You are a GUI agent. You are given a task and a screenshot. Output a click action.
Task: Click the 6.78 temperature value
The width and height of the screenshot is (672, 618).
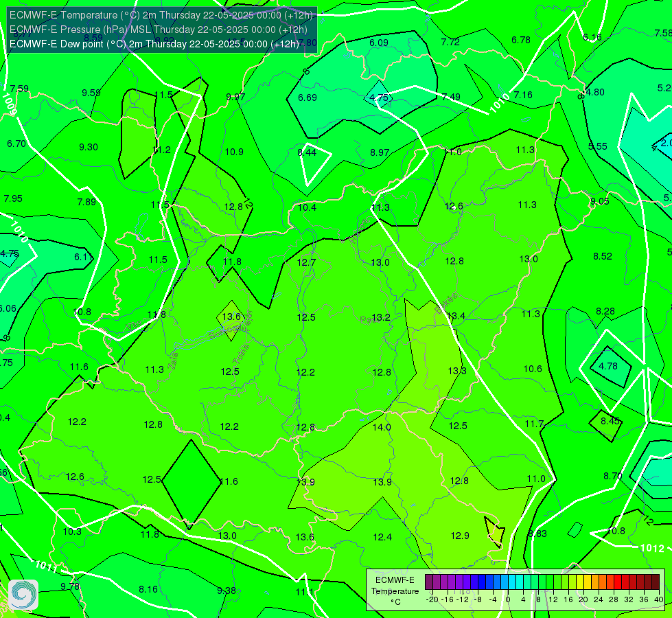tap(521, 40)
